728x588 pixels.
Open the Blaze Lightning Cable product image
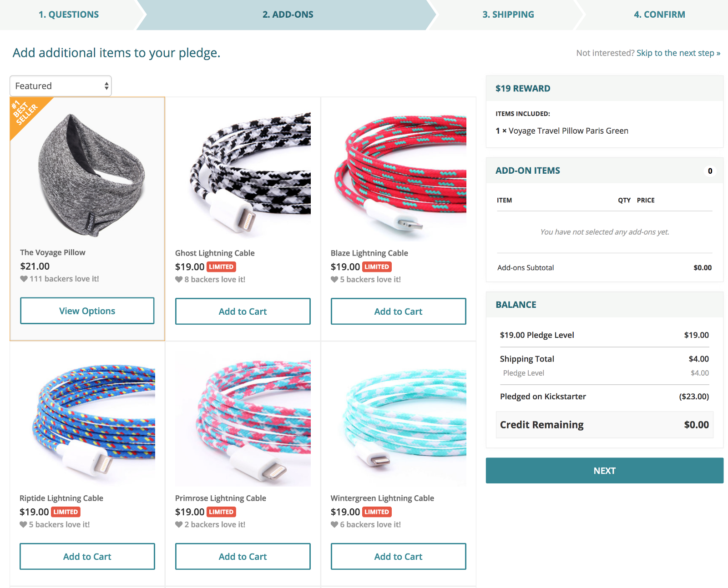point(399,175)
